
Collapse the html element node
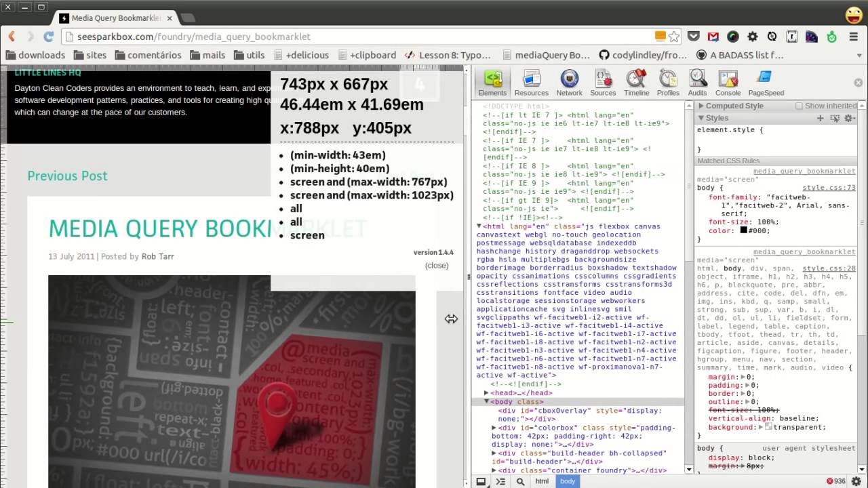click(x=479, y=226)
